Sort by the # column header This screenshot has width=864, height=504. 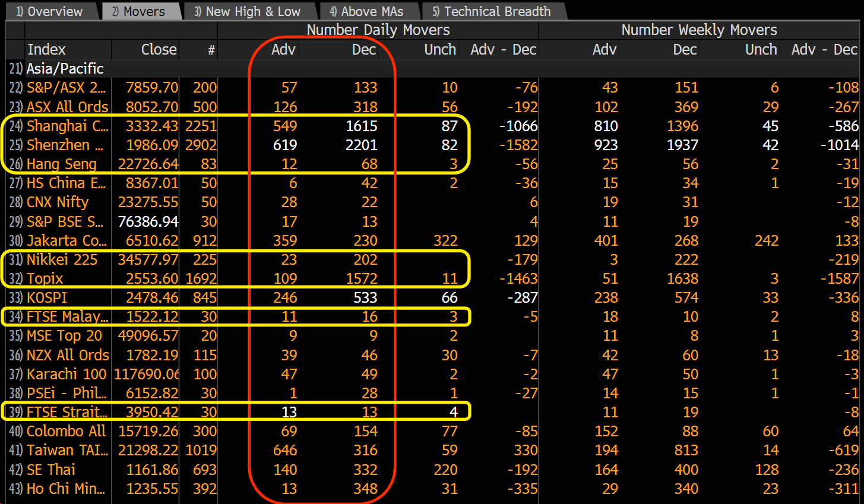211,51
